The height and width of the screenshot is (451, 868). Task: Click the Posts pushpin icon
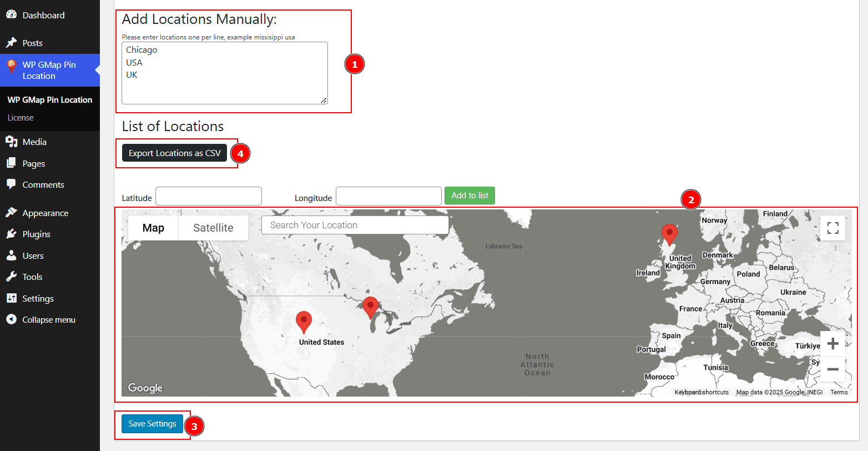click(x=11, y=43)
